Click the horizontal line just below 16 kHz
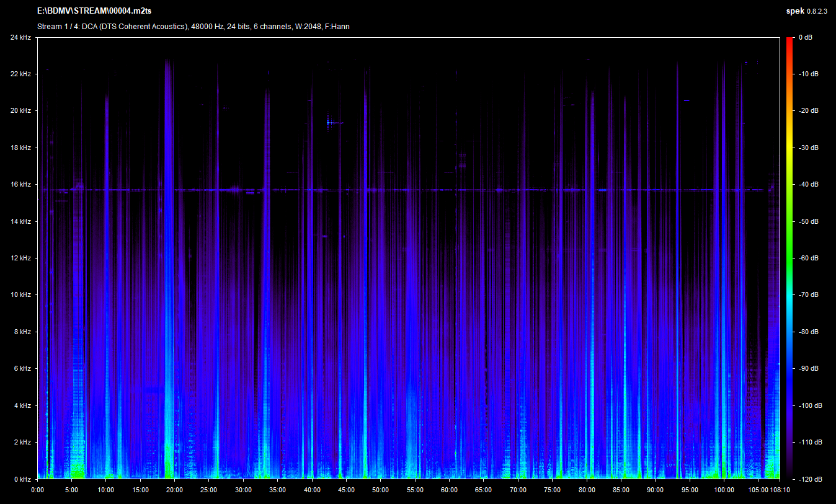This screenshot has width=836, height=504. (403, 190)
